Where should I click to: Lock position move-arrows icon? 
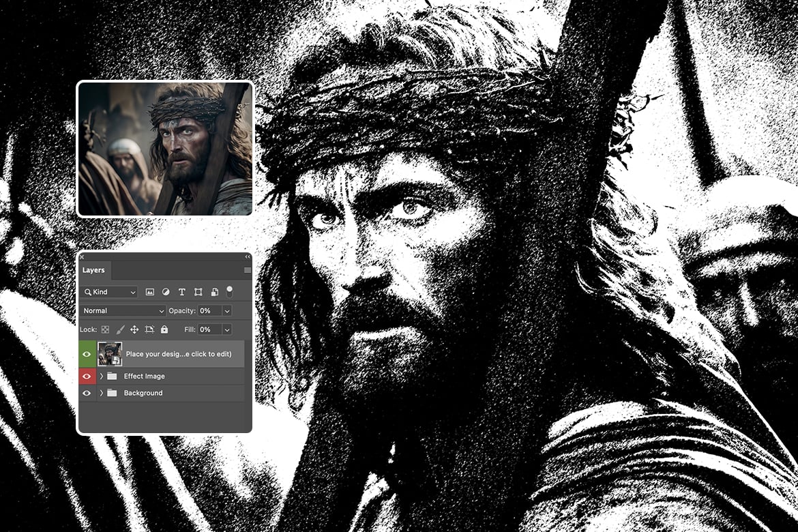(x=134, y=329)
